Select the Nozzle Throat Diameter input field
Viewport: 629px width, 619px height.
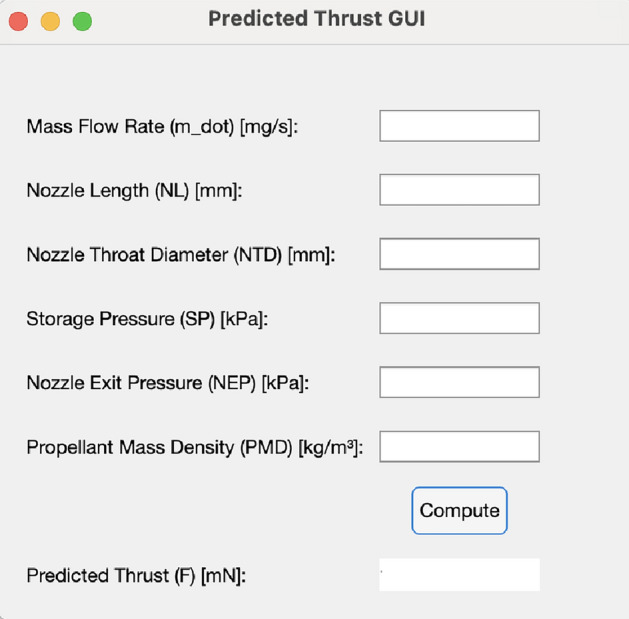[459, 254]
